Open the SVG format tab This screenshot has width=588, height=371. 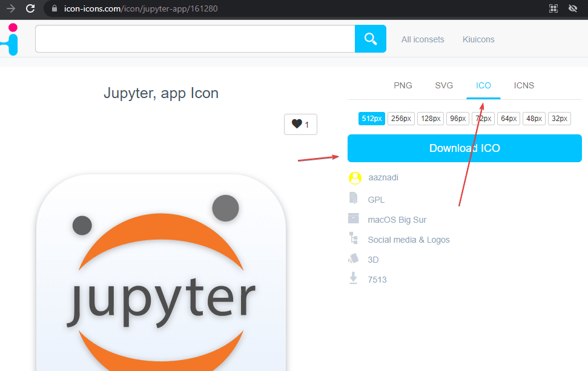pos(444,85)
